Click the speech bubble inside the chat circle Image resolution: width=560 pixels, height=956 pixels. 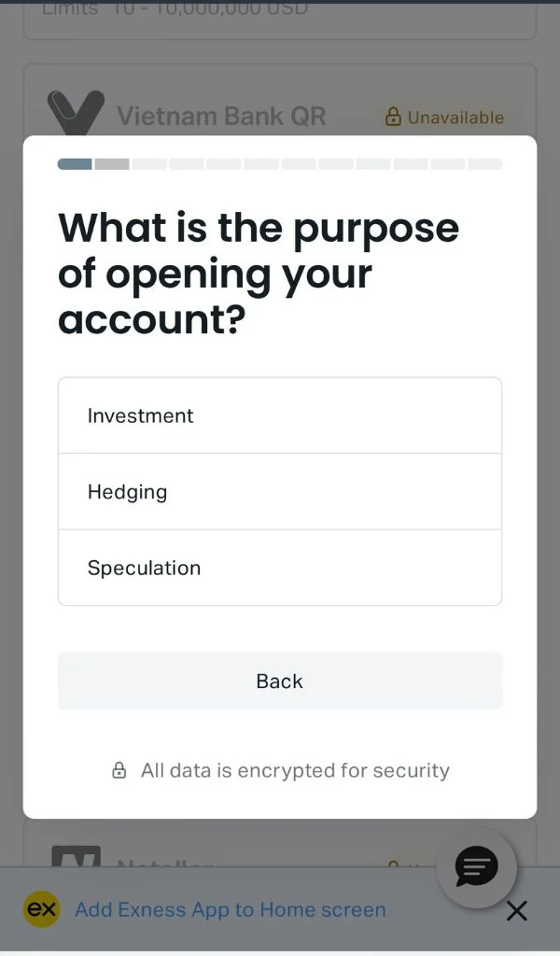(477, 866)
